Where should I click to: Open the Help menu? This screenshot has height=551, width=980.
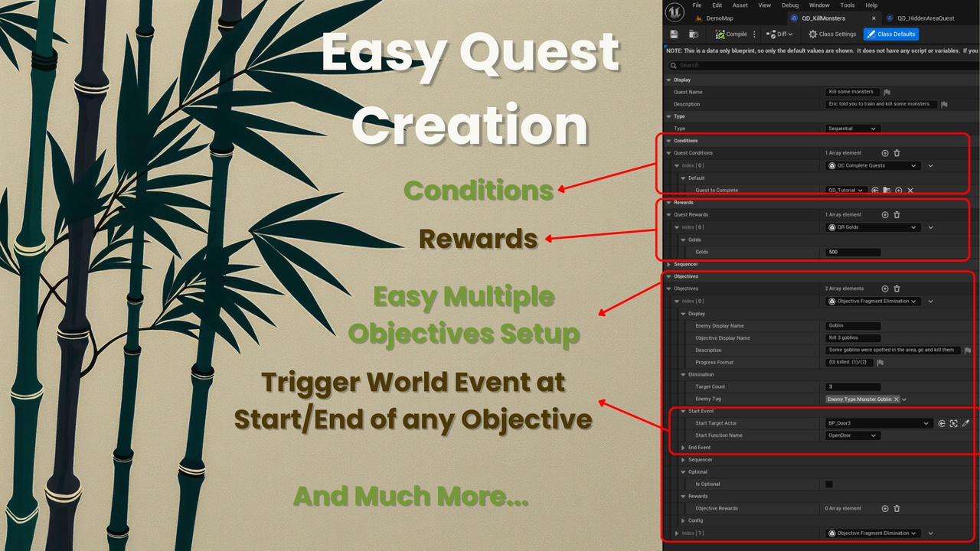tap(871, 5)
